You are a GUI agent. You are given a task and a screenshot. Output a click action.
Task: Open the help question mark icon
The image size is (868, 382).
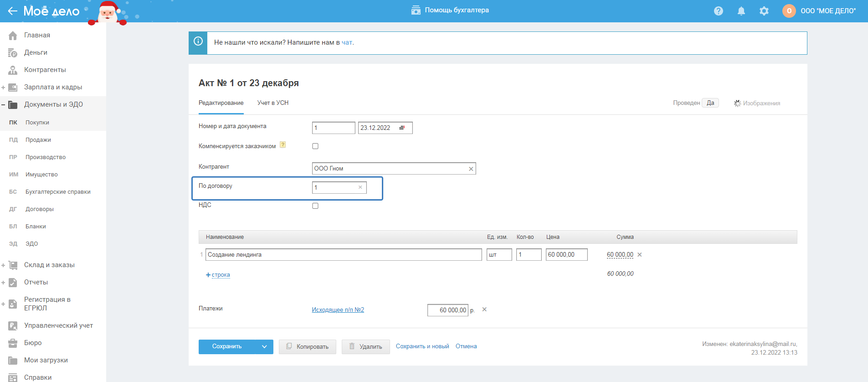click(719, 11)
